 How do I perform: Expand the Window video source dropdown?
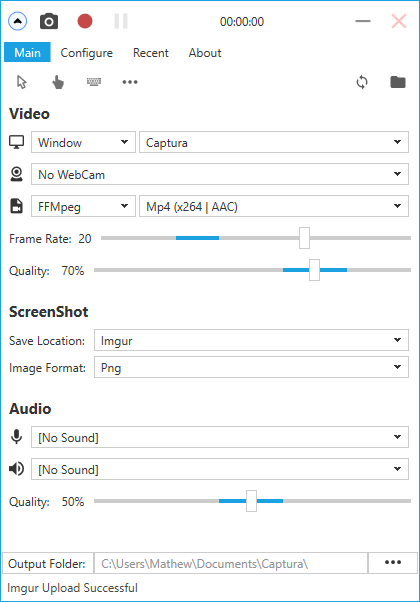click(x=83, y=142)
